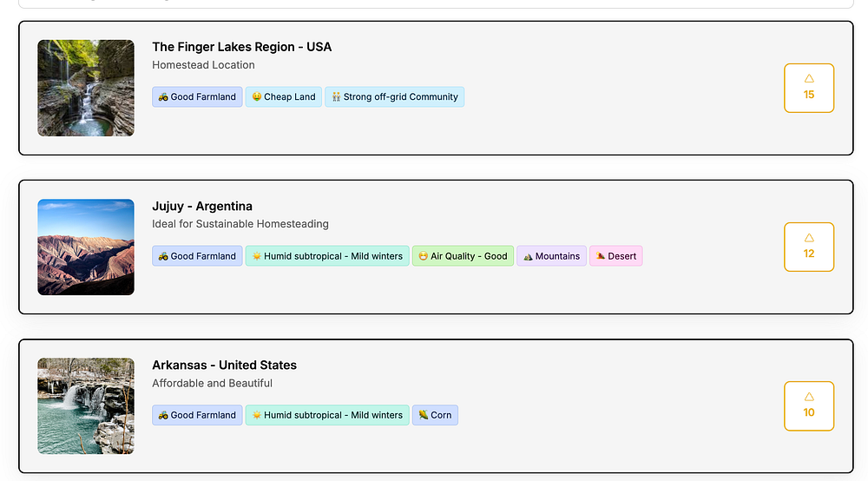868x481 pixels.
Task: Click Good Farmland tag on Arkansas card
Action: click(x=197, y=415)
